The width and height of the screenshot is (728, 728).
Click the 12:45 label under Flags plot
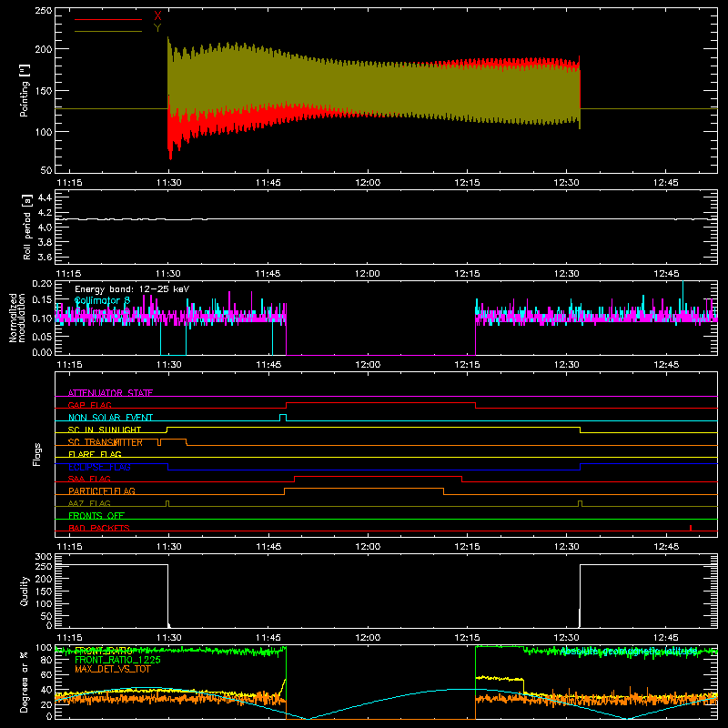[666, 547]
